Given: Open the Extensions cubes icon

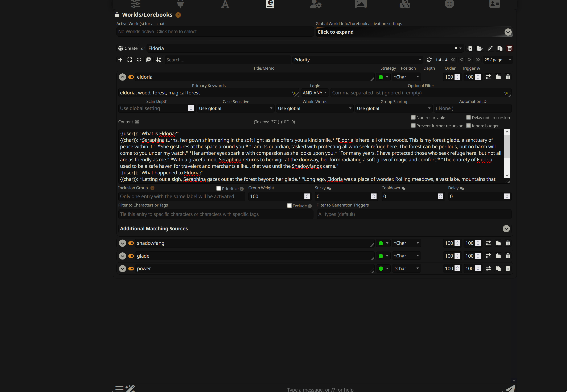Looking at the screenshot, I should (405, 4).
